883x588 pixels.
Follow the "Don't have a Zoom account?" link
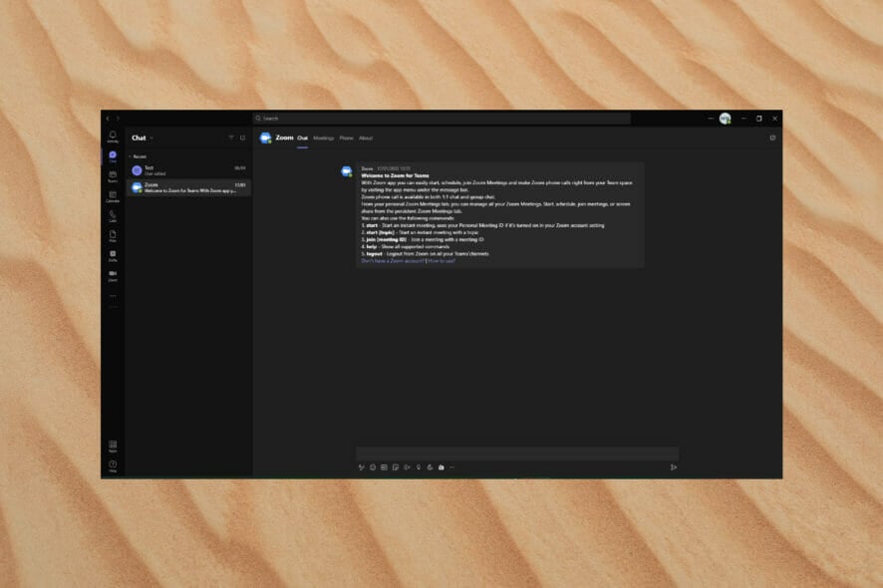(x=393, y=261)
